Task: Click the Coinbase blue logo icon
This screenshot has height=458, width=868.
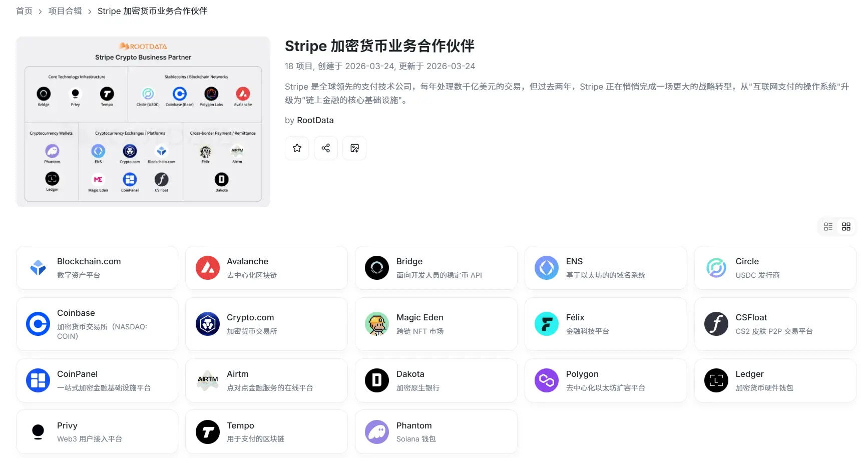Action: (x=38, y=324)
